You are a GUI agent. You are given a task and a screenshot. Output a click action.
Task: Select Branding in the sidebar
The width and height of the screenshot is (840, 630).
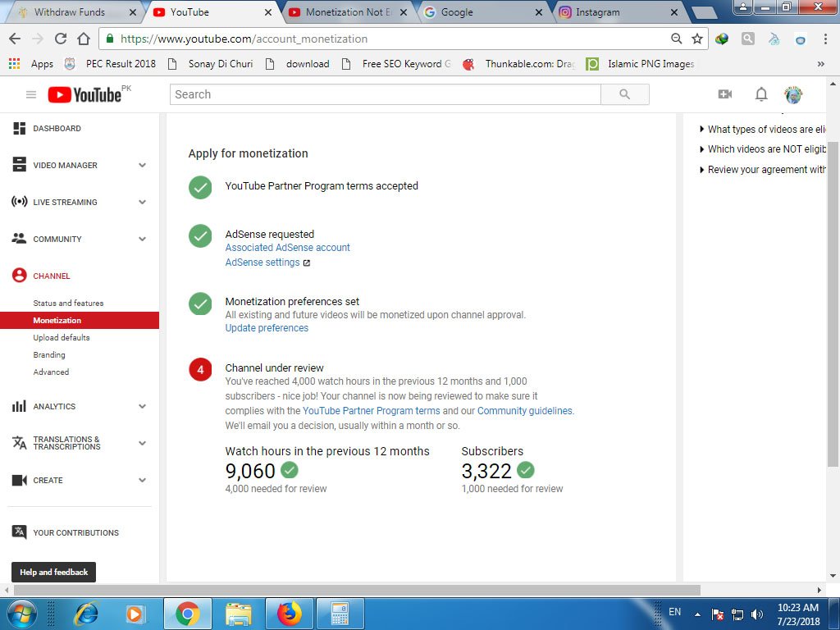click(48, 354)
